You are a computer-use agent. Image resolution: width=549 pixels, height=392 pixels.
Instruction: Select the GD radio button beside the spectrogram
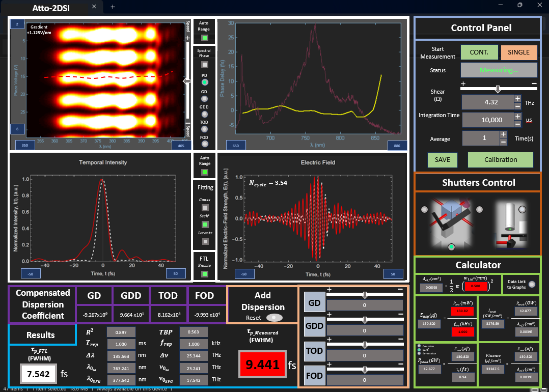point(205,99)
